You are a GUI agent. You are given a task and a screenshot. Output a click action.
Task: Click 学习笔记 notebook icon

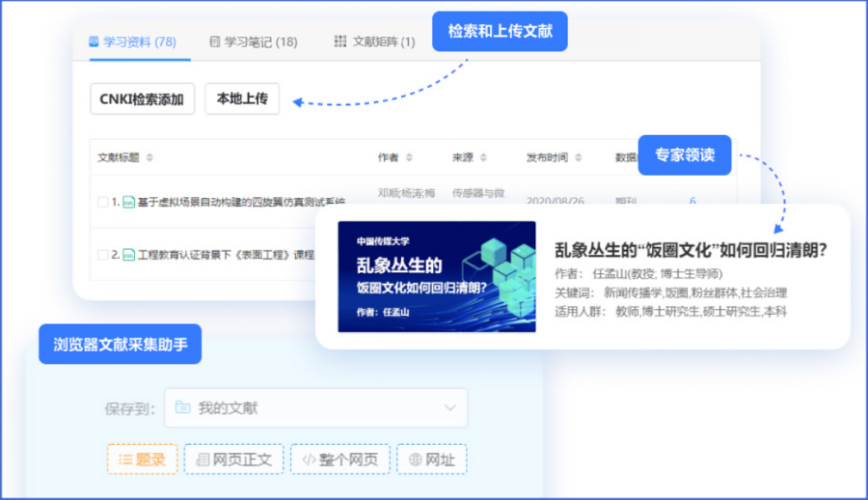coord(215,42)
